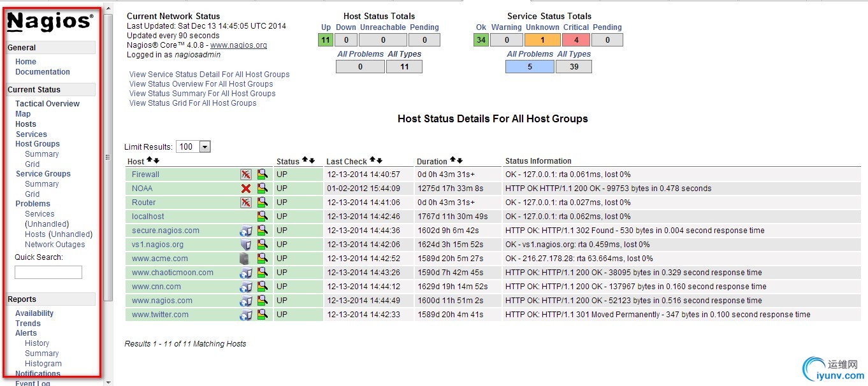Sort Status column descending with down arrow

coord(312,161)
